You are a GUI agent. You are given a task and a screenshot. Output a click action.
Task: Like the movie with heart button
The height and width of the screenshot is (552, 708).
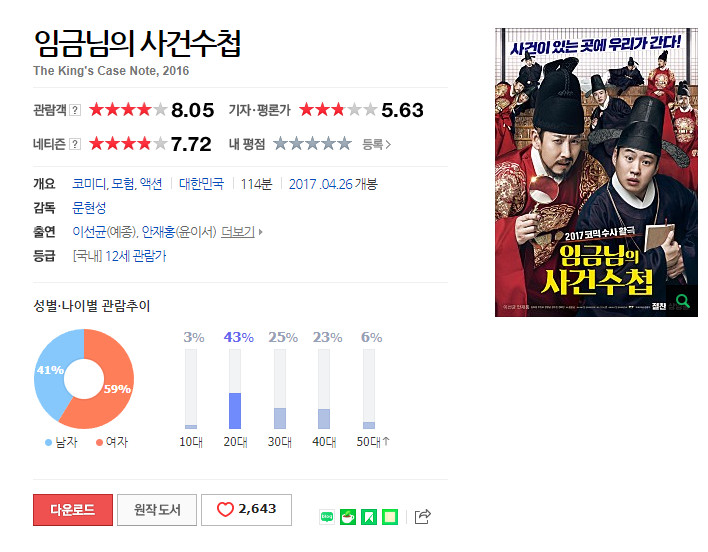(247, 510)
